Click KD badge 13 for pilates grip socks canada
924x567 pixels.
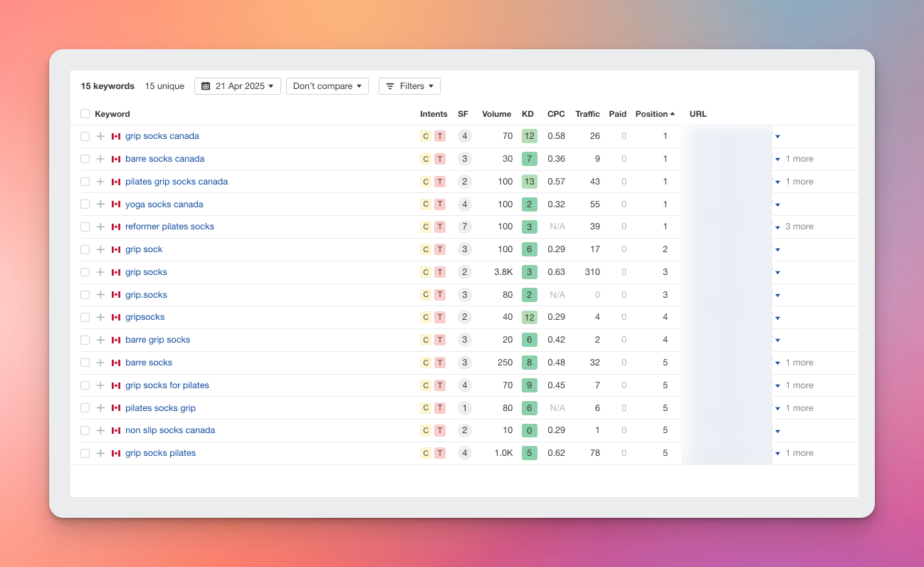[x=530, y=182]
